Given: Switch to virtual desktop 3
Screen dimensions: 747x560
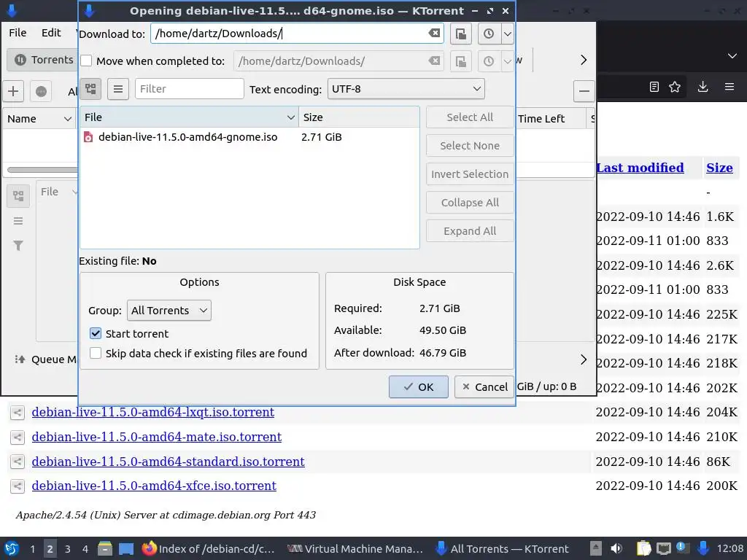Looking at the screenshot, I should click(67, 549).
